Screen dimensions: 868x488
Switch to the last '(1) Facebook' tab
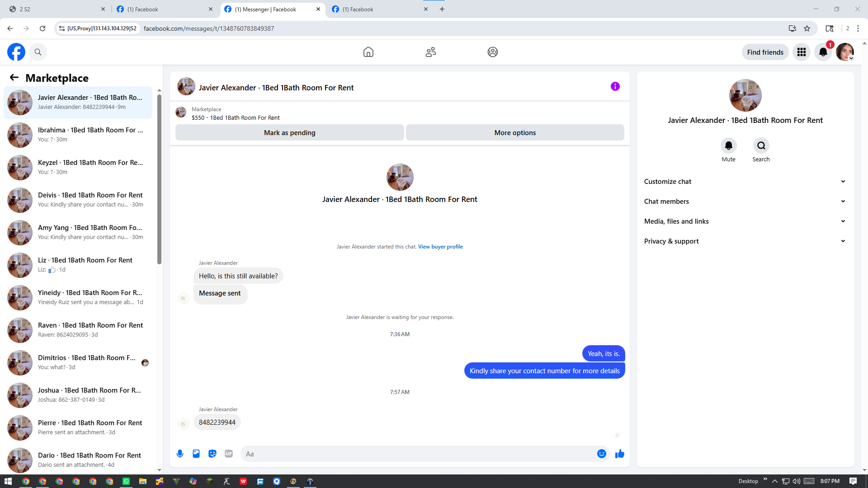coord(379,9)
